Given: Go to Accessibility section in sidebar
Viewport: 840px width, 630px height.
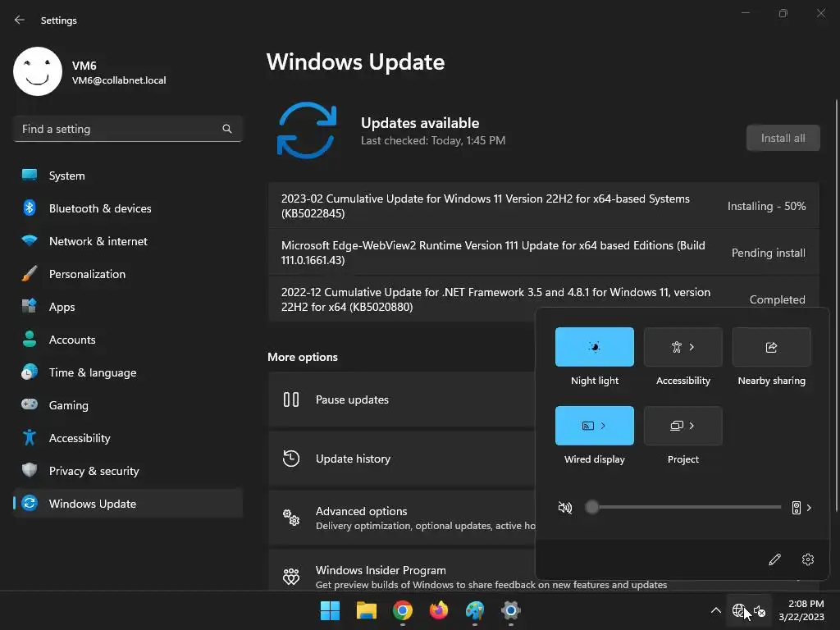Looking at the screenshot, I should tap(127, 438).
